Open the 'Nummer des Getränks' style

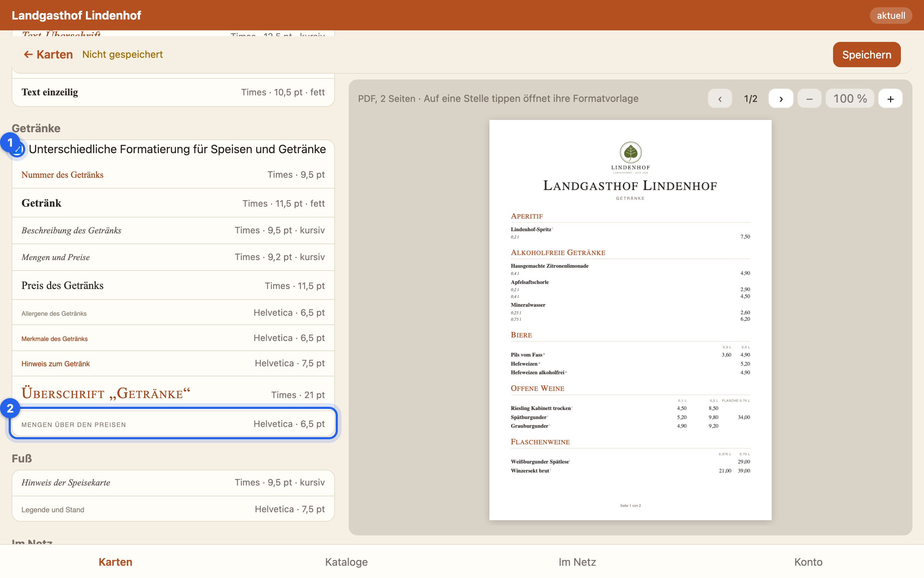point(173,175)
